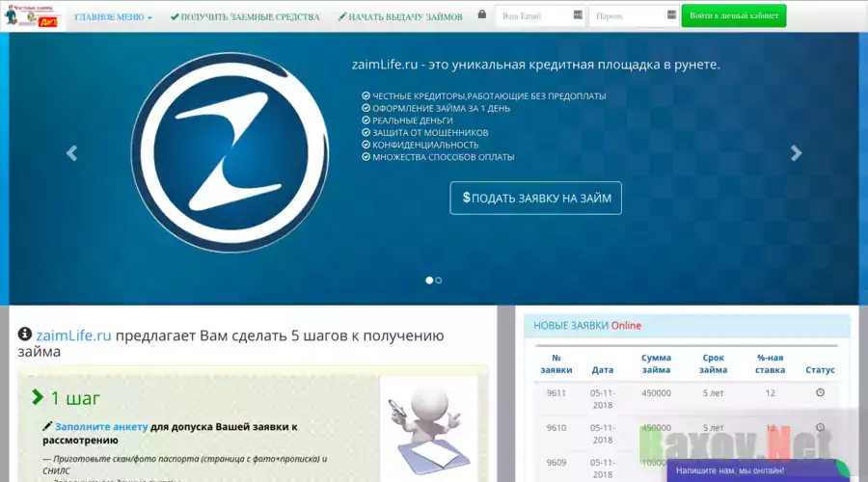Screen dimensions: 868x482
Task: Open the Заполните анкету link
Action: [101, 427]
